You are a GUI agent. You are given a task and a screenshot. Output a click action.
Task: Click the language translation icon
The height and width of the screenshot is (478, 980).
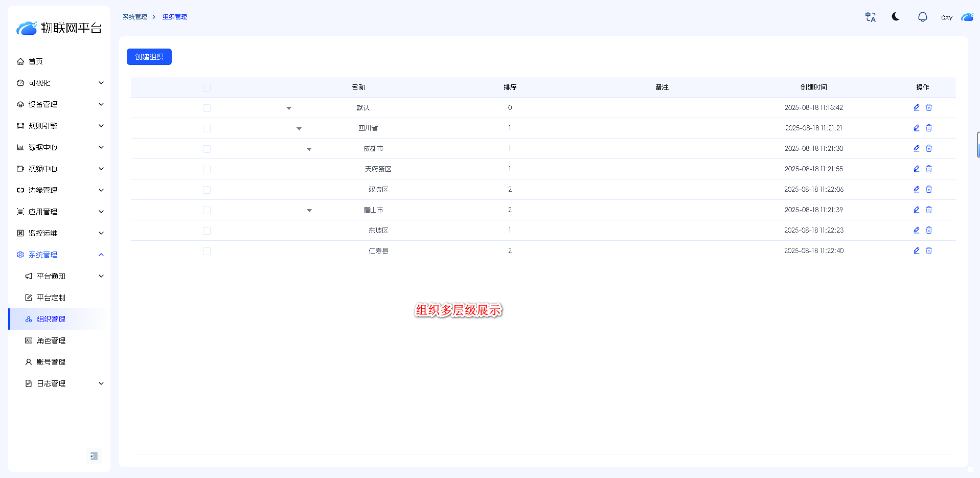pyautogui.click(x=870, y=17)
